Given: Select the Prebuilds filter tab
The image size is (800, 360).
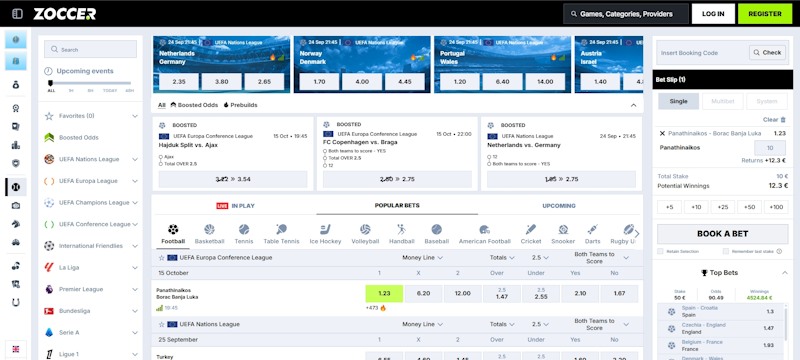Looking at the screenshot, I should (x=240, y=105).
